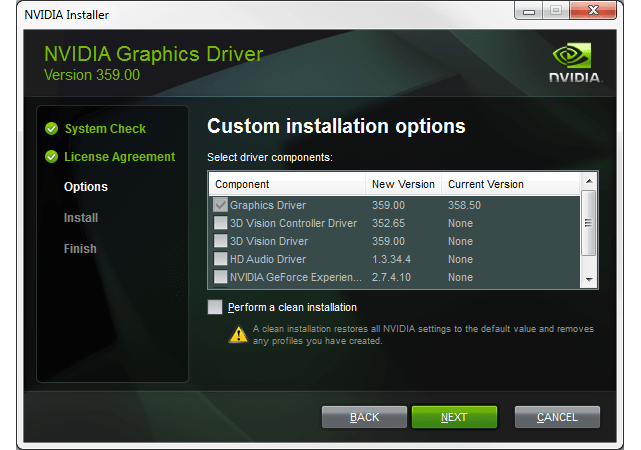Close the NVIDIA Installer window
The image size is (641, 450).
point(593,11)
